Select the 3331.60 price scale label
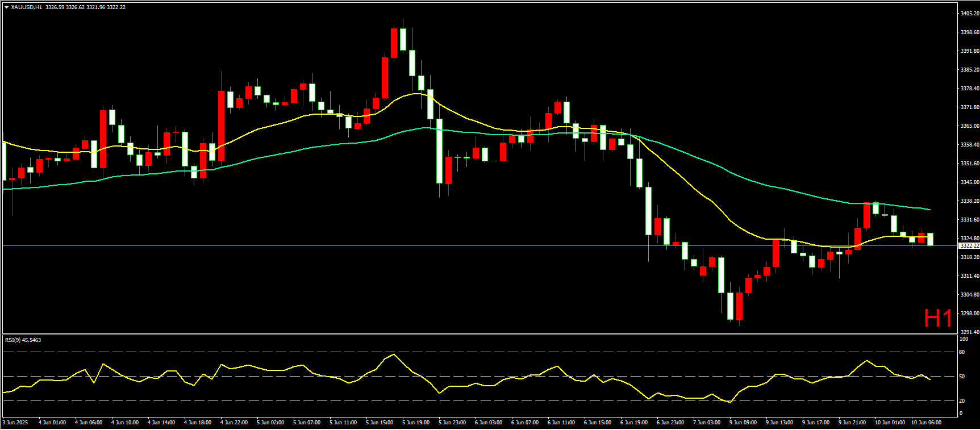Screen dimensions: 980x430 [x=970, y=220]
